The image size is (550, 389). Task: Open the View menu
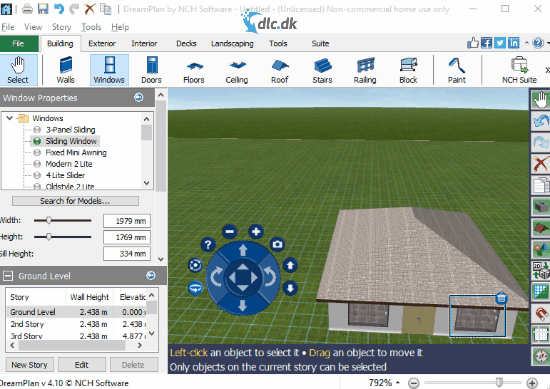click(x=33, y=27)
